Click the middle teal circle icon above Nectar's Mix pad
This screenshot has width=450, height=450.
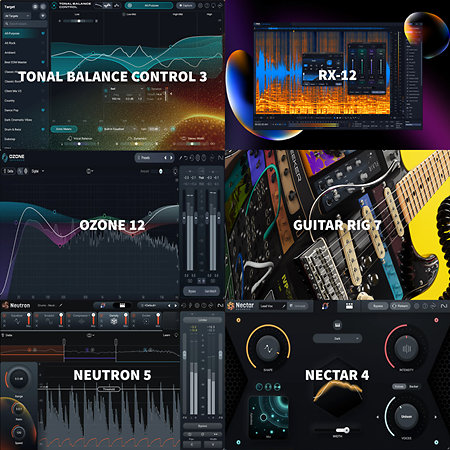pyautogui.click(x=268, y=387)
